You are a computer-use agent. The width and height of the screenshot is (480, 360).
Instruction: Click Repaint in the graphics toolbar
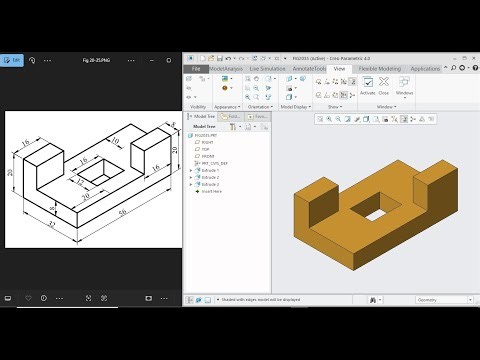[347, 119]
